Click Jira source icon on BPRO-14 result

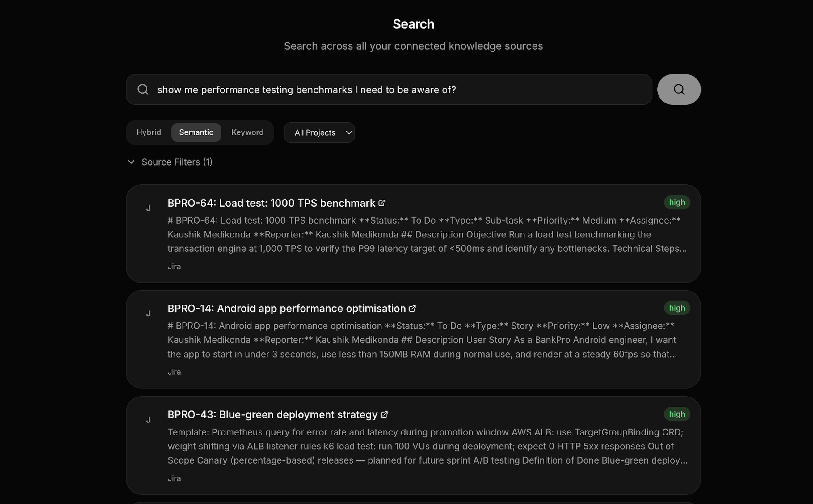click(x=148, y=314)
